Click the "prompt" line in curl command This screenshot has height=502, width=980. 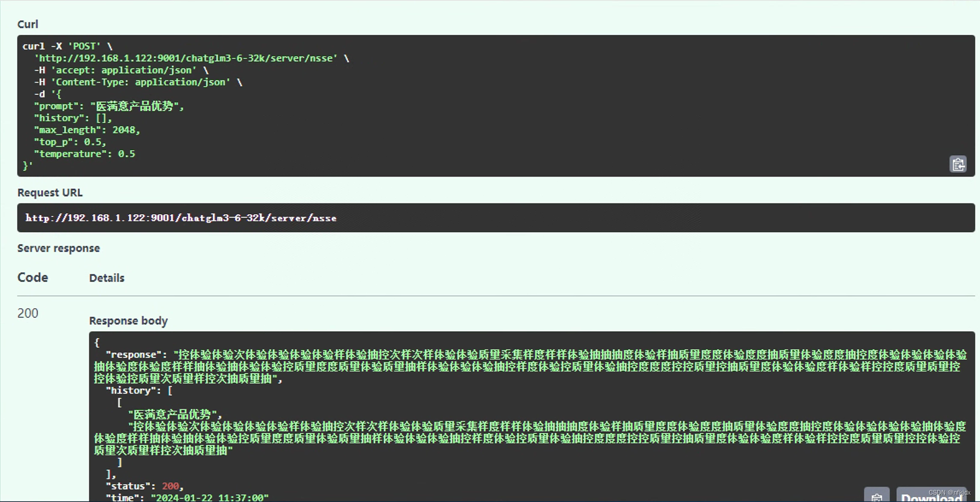click(x=109, y=106)
